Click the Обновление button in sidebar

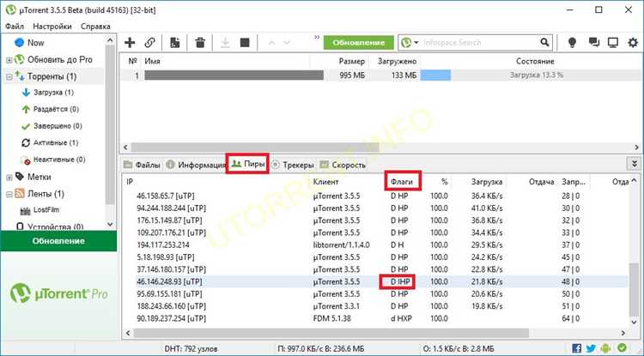[x=58, y=241]
